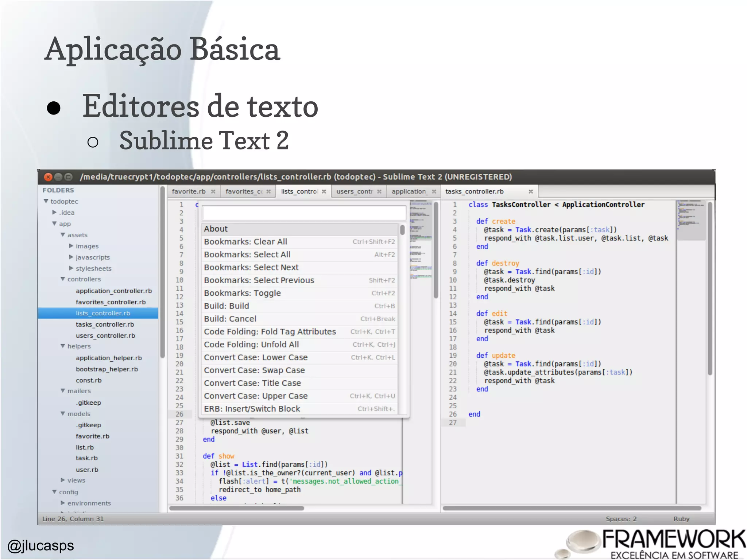Collapse the helpers folder
747x560 pixels.
(x=63, y=346)
